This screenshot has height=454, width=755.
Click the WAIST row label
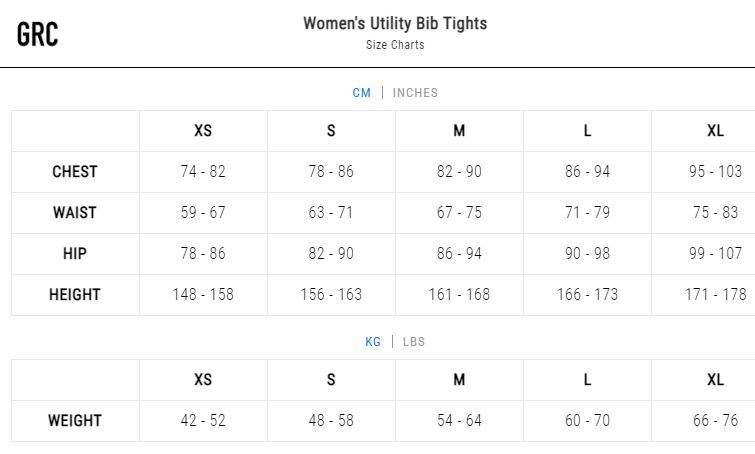[75, 212]
